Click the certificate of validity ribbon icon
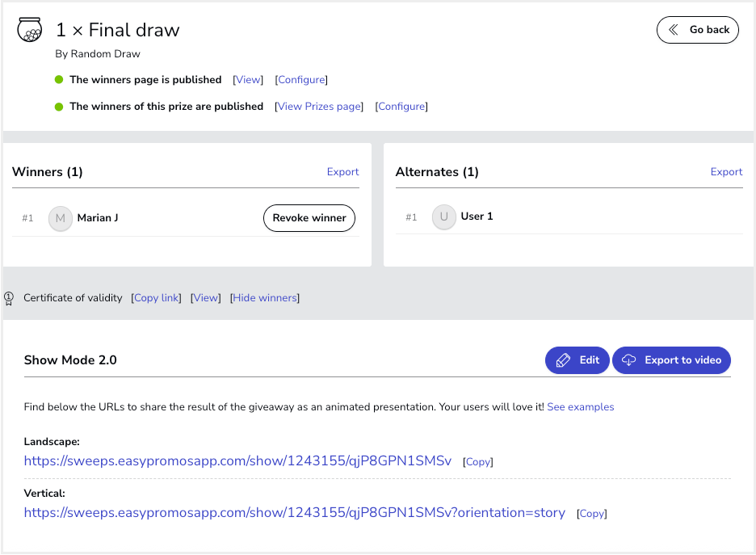Image resolution: width=756 pixels, height=555 pixels. point(9,298)
